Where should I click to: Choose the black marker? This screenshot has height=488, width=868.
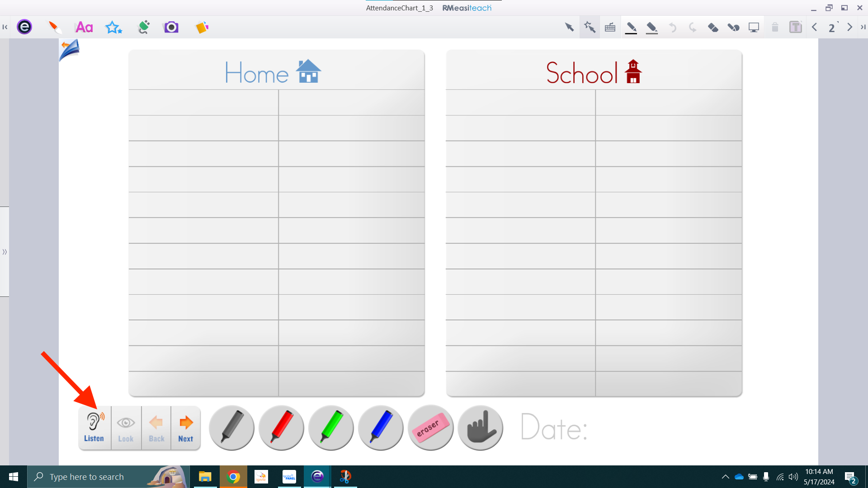pyautogui.click(x=231, y=427)
